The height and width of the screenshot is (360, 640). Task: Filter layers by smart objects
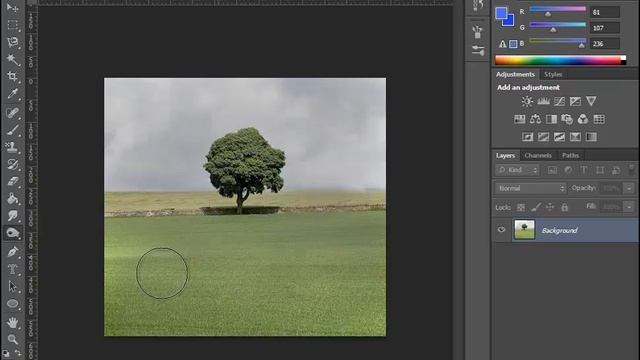(x=616, y=170)
